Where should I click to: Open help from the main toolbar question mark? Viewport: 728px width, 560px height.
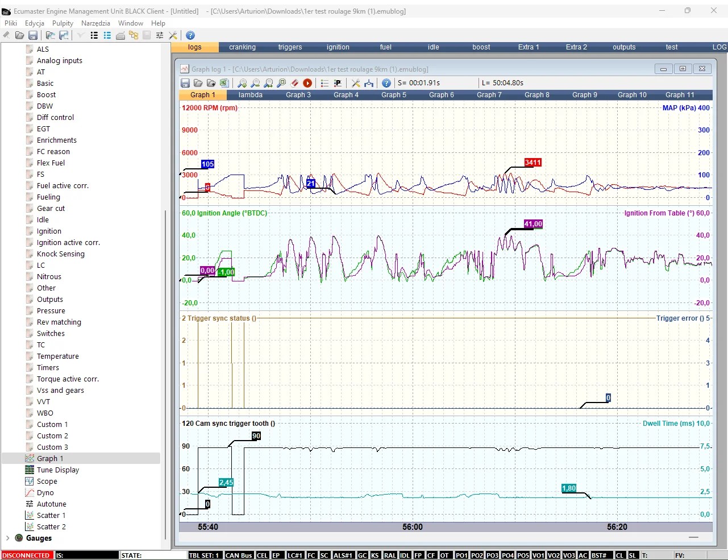(x=190, y=35)
